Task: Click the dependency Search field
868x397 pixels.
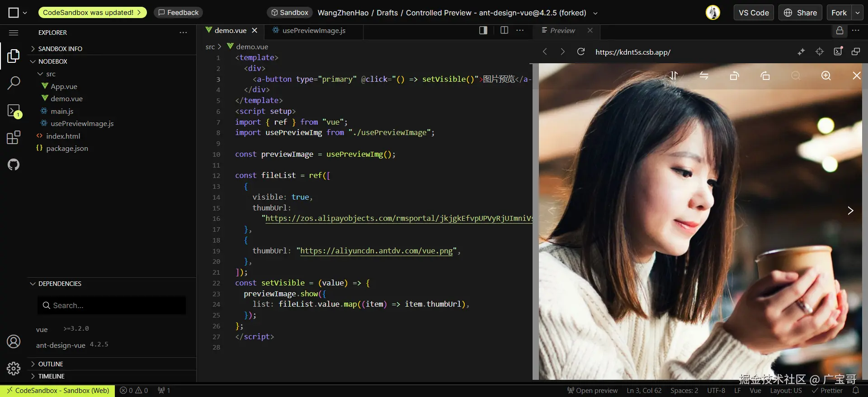Action: [112, 305]
